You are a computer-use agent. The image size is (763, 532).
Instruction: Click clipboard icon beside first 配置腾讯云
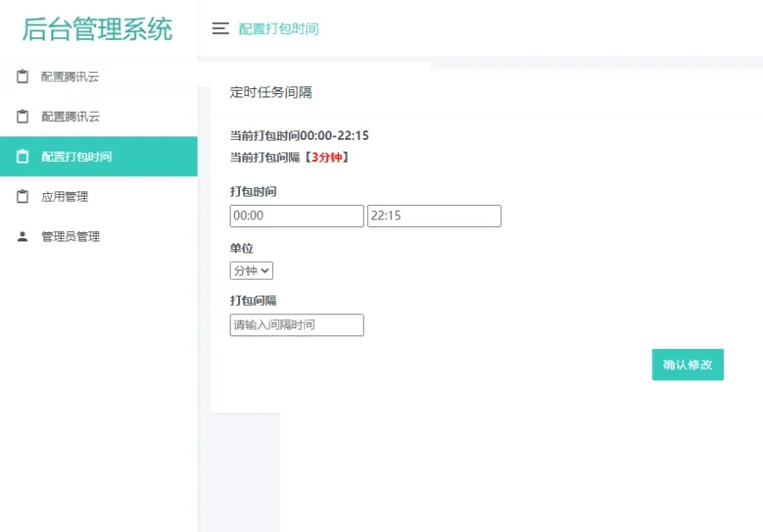[23, 77]
